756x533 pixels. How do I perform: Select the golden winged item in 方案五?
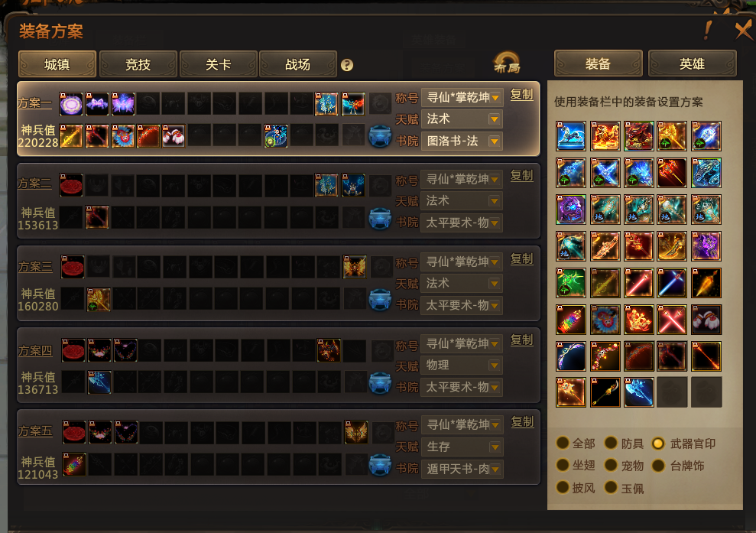tap(356, 432)
